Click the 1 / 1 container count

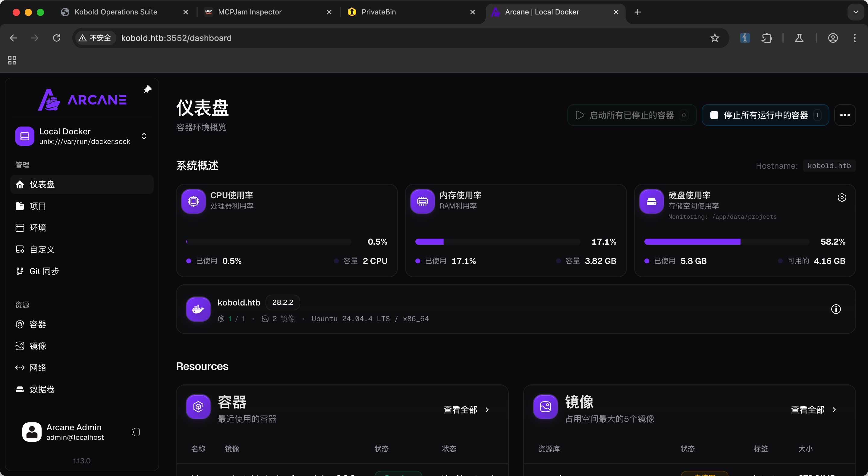point(232,319)
